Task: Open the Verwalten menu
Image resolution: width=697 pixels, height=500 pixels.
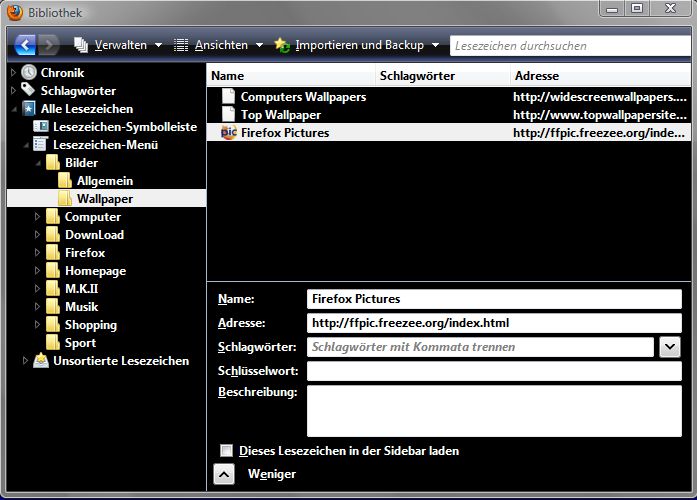Action: pyautogui.click(x=119, y=45)
